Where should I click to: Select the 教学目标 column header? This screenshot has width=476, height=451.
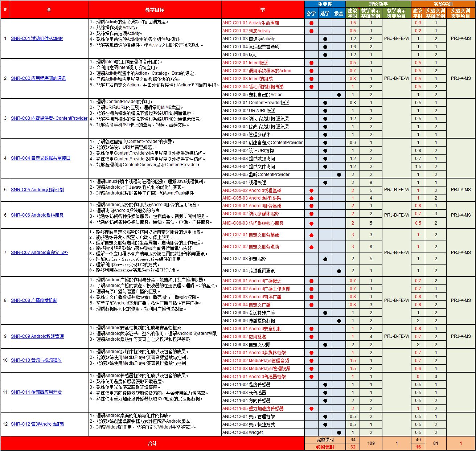point(155,10)
